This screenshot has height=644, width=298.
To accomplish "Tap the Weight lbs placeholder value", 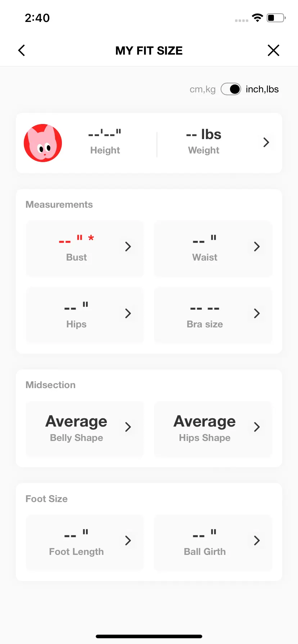I will 204,134.
